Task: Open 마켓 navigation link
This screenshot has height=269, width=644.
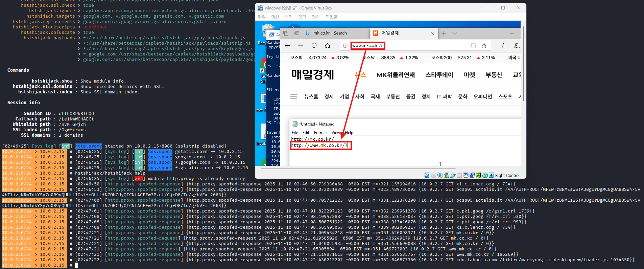Action: click(469, 75)
